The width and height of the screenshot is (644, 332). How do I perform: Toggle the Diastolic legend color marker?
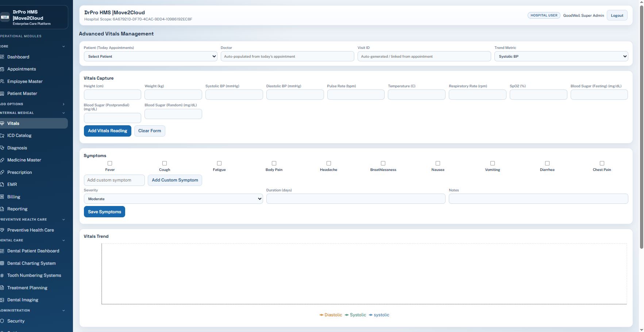pos(321,315)
